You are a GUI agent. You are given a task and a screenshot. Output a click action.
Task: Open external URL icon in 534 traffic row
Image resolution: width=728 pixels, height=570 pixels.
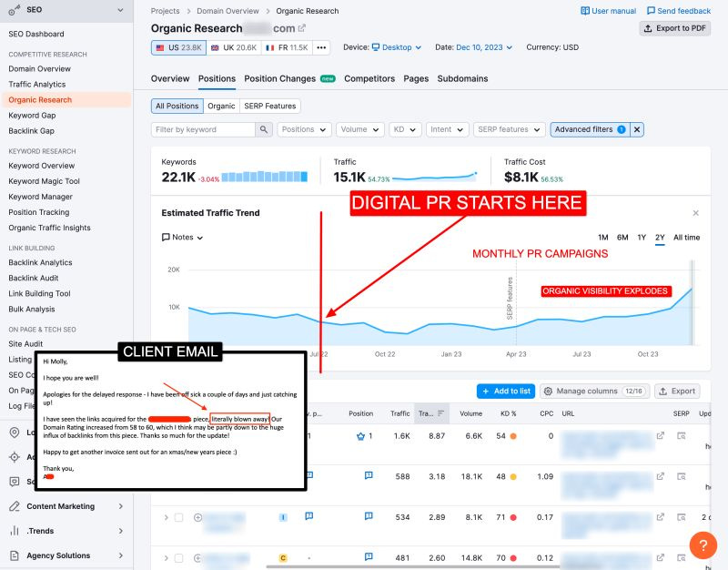[661, 517]
